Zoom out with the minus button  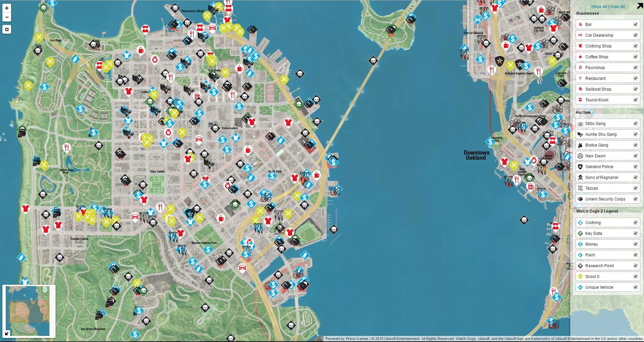7,17
